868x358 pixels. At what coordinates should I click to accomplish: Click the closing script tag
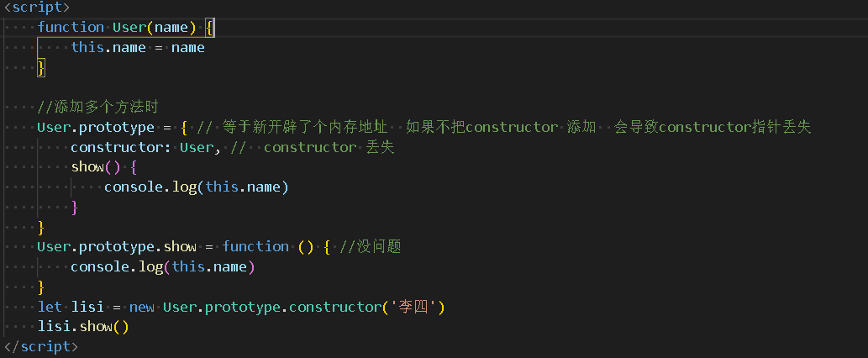point(40,346)
